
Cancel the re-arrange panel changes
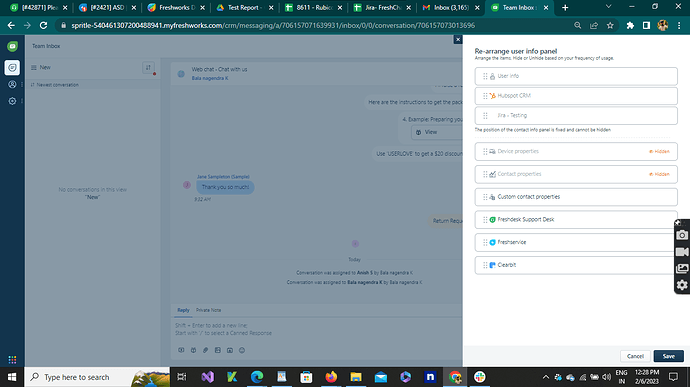point(635,356)
